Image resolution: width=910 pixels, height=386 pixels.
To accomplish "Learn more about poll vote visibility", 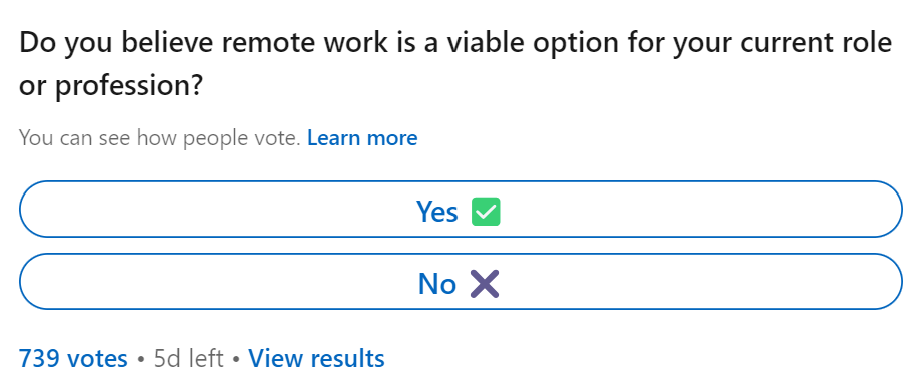I will point(362,138).
